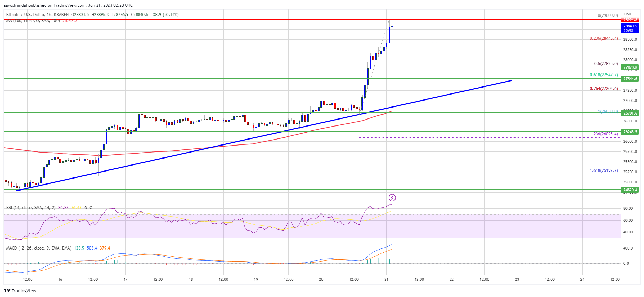644x297 pixels.
Task: Click the MACD 0.0 axis value
Action: (626, 264)
